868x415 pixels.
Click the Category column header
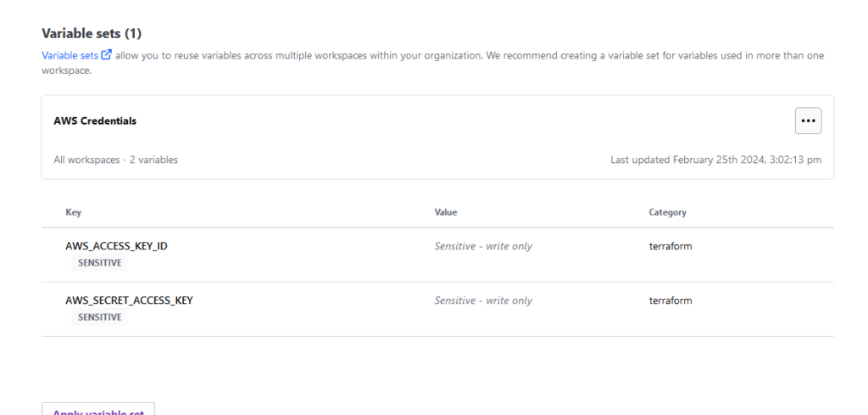[x=668, y=212]
